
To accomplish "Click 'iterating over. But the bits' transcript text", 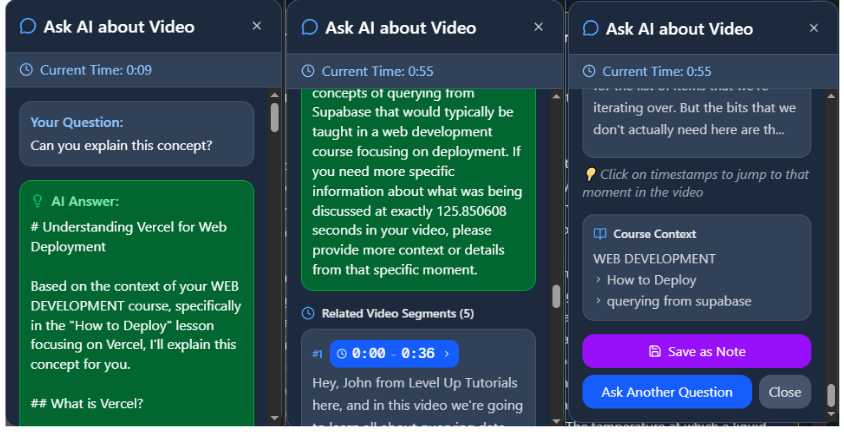I will (694, 108).
